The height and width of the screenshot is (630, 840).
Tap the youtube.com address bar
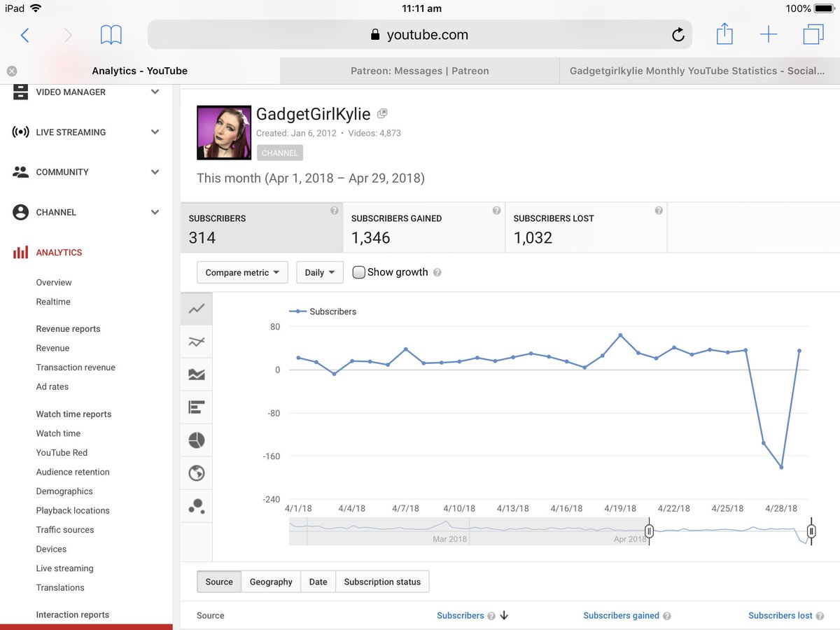tap(419, 34)
